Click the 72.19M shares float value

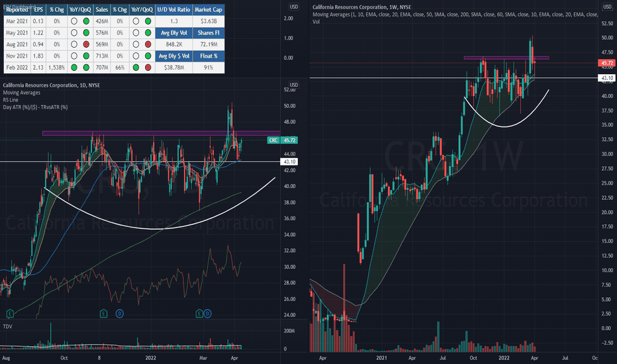(x=209, y=44)
